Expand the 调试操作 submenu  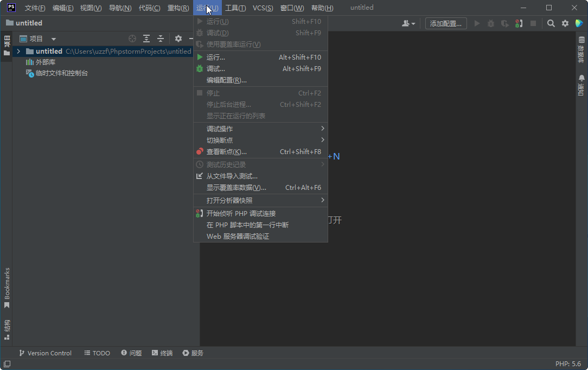click(260, 129)
